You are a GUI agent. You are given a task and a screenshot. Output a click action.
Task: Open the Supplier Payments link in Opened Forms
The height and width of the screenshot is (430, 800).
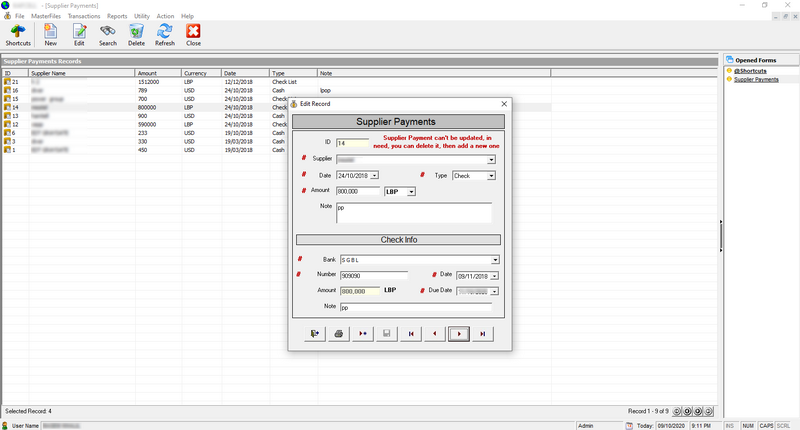click(756, 80)
